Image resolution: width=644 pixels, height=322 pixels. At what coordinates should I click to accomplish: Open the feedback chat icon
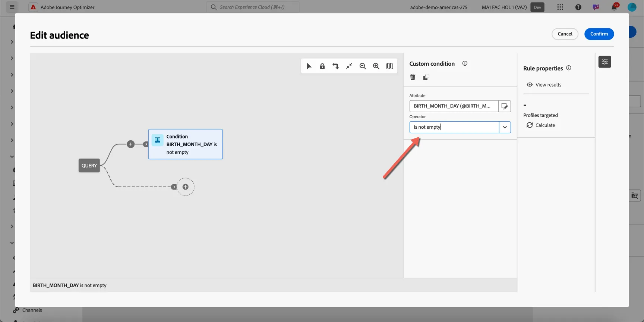(596, 7)
